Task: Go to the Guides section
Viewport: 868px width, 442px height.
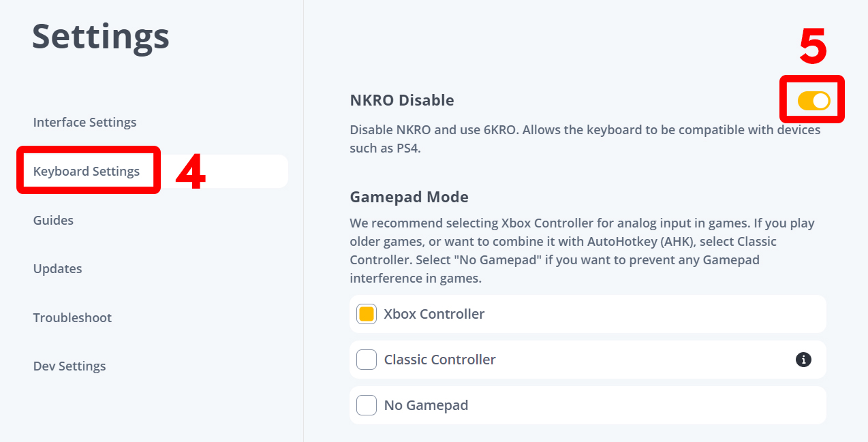Action: pyautogui.click(x=53, y=220)
